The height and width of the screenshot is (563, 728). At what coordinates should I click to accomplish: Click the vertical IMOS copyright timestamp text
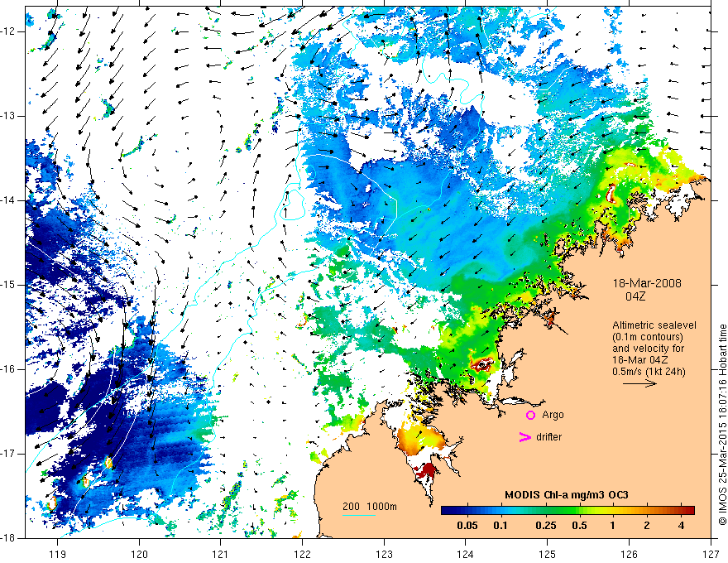[x=722, y=425]
